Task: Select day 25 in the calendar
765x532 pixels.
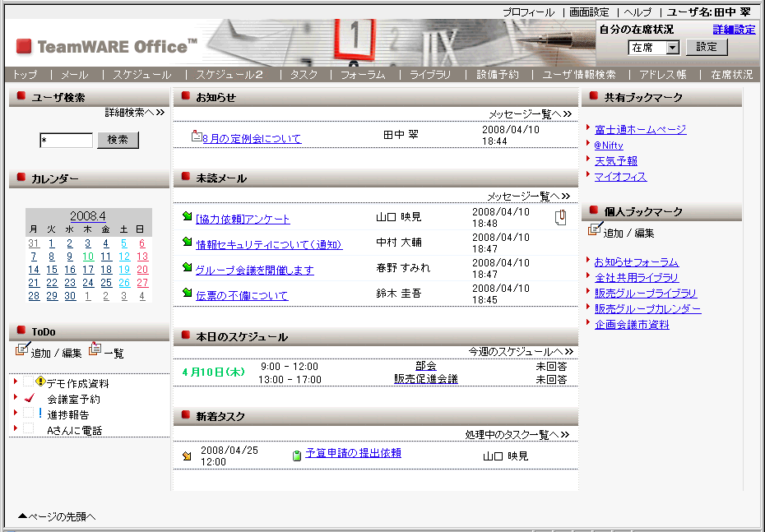Action: point(106,283)
